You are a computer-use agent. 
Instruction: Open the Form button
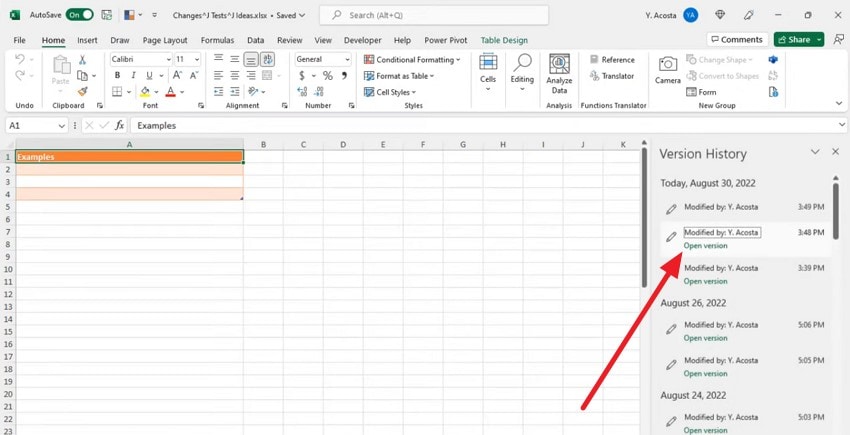(x=701, y=92)
